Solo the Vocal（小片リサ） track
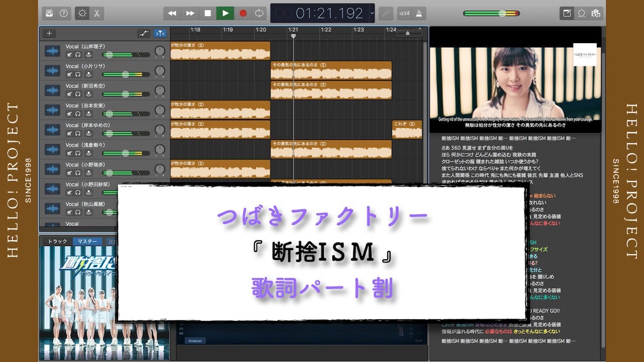The height and width of the screenshot is (362, 644). click(78, 74)
